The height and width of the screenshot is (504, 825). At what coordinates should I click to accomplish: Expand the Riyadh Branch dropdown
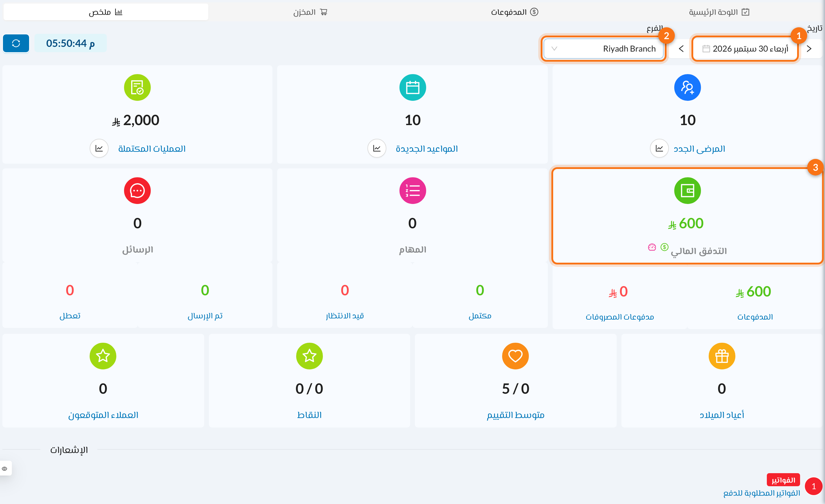603,49
